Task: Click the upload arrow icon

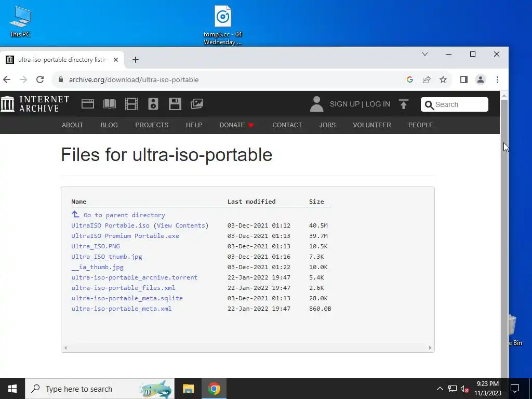Action: pyautogui.click(x=403, y=104)
